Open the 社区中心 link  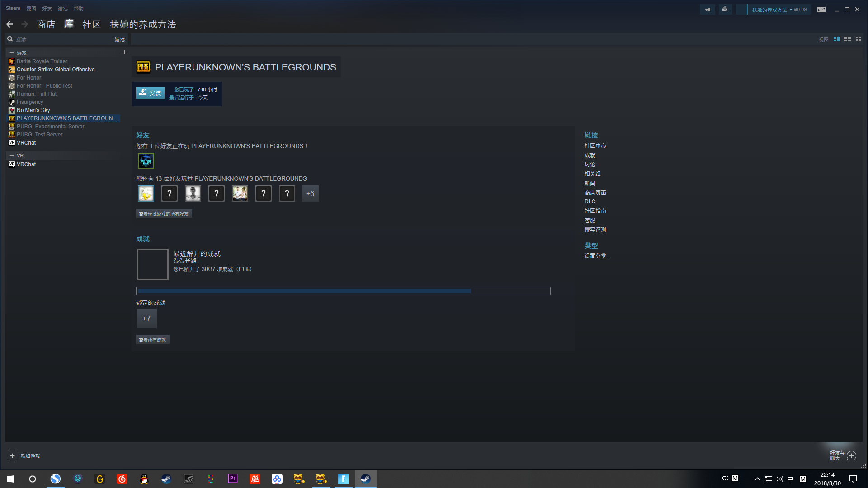(595, 146)
